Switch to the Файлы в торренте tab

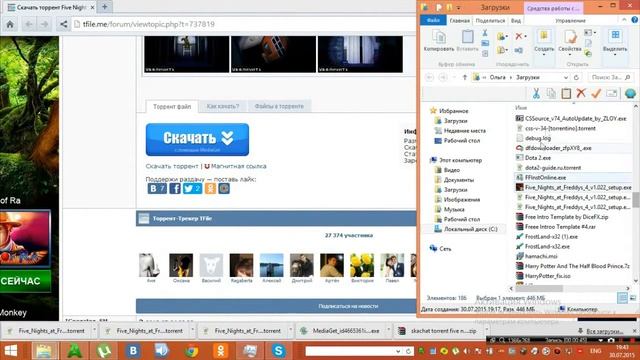(279, 107)
